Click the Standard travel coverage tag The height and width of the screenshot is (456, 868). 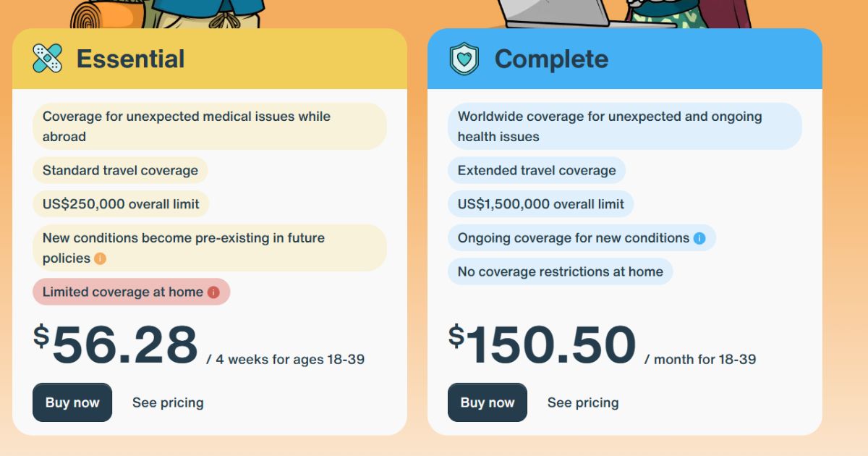coord(120,171)
